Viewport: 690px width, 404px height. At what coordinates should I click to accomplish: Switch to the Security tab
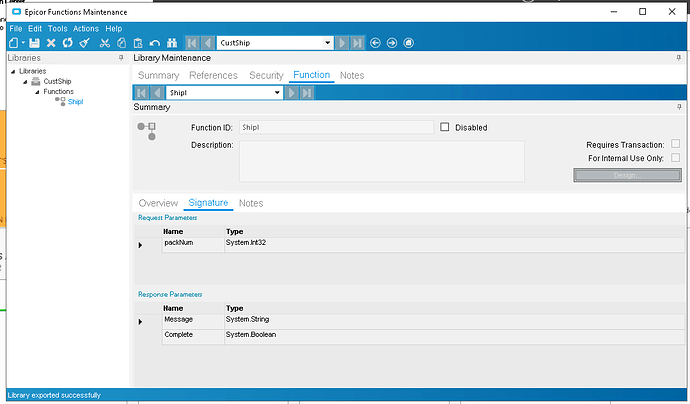pos(266,75)
